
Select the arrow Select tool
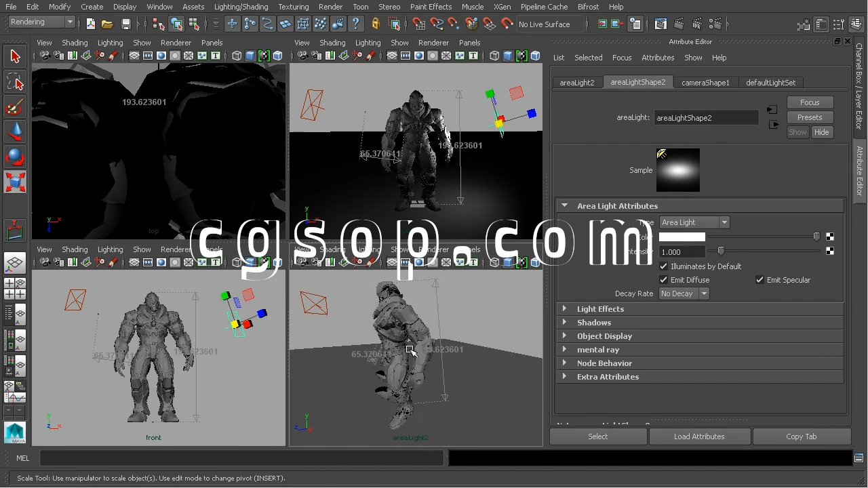[x=15, y=57]
